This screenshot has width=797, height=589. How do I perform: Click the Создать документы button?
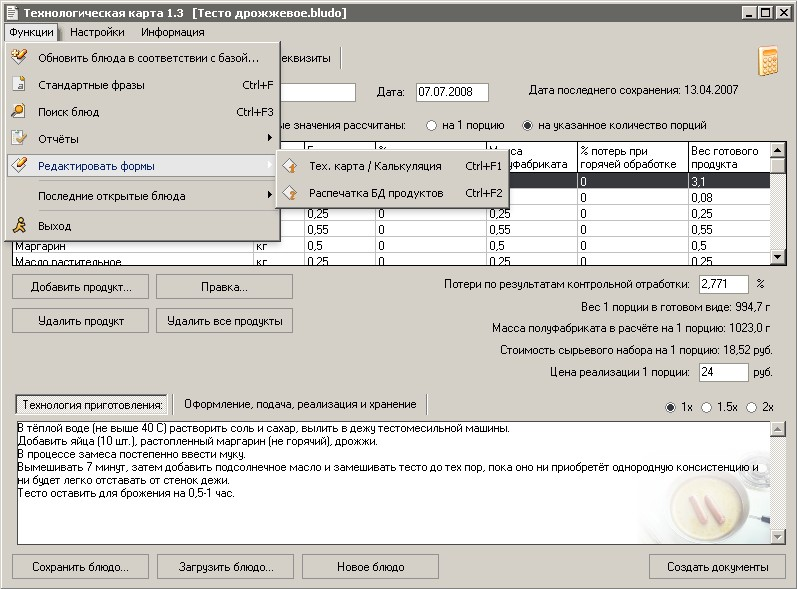[x=717, y=567]
